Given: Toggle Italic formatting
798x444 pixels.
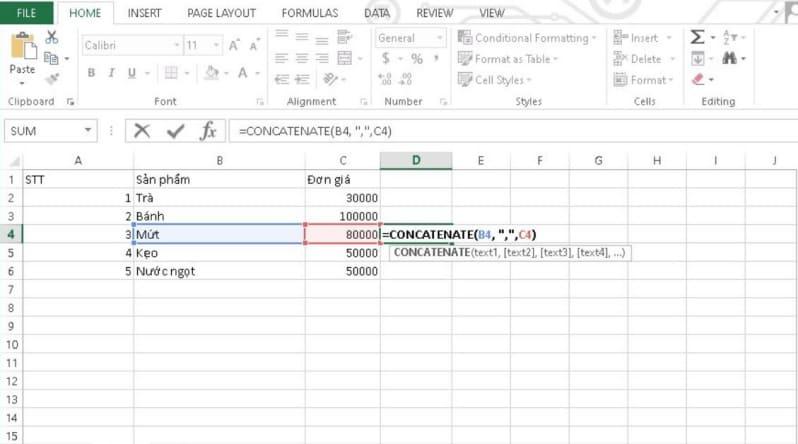Looking at the screenshot, I should click(x=111, y=73).
